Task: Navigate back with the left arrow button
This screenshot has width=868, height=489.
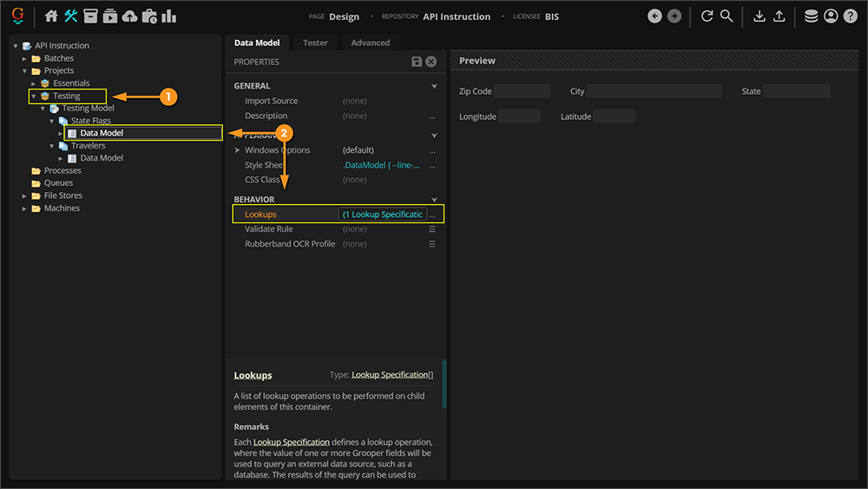Action: coord(654,17)
